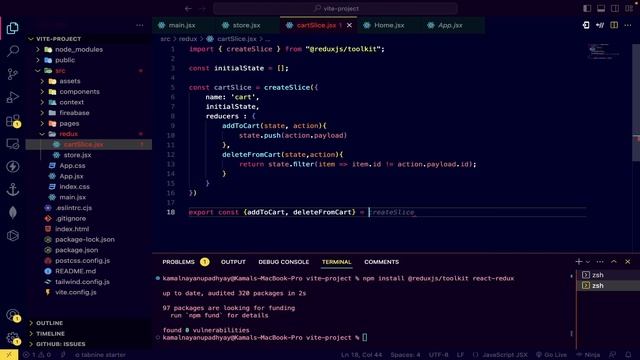Switch to the App.jsx editor tab
Screen dimensions: 640x360
(x=450, y=25)
